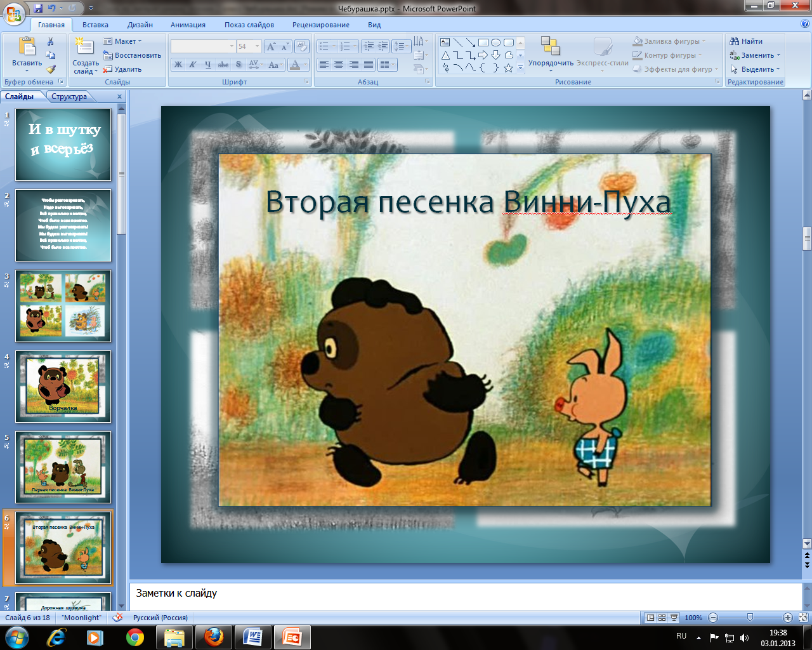Select the Oval shape
Screen dimensions: 812x650
(x=496, y=43)
